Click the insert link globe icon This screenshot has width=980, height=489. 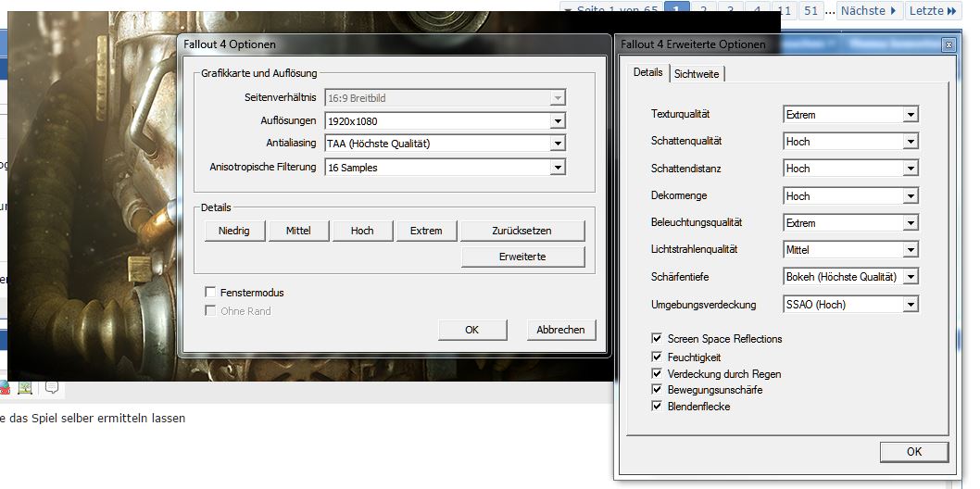tap(5, 387)
